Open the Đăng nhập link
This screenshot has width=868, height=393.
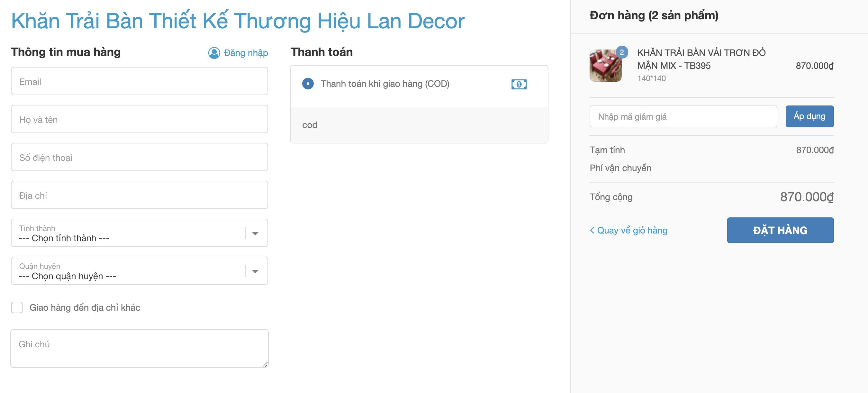tap(246, 53)
